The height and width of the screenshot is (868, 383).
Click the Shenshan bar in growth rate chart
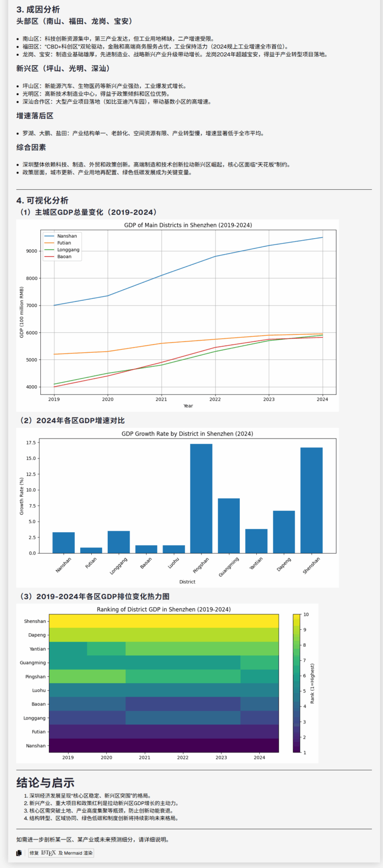pyautogui.click(x=311, y=500)
